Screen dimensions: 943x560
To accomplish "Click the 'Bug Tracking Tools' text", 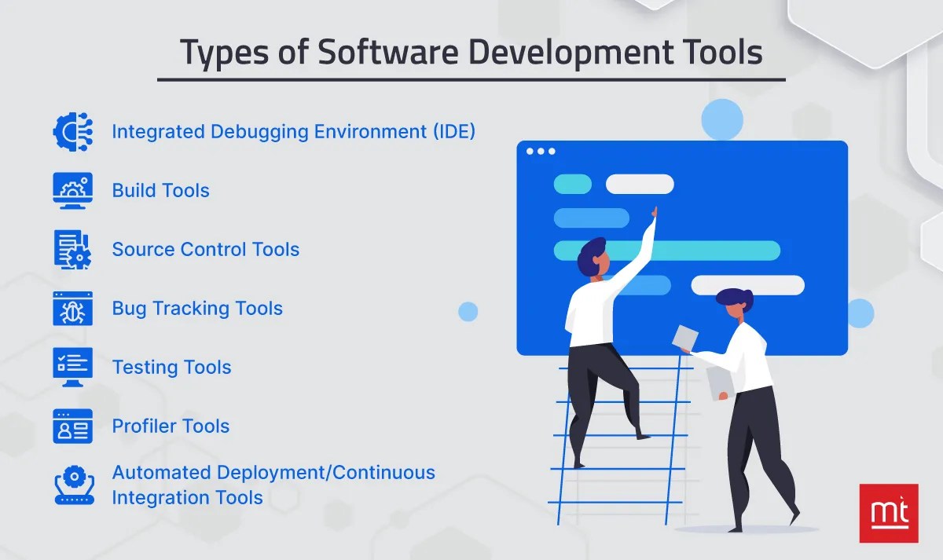I will point(197,308).
